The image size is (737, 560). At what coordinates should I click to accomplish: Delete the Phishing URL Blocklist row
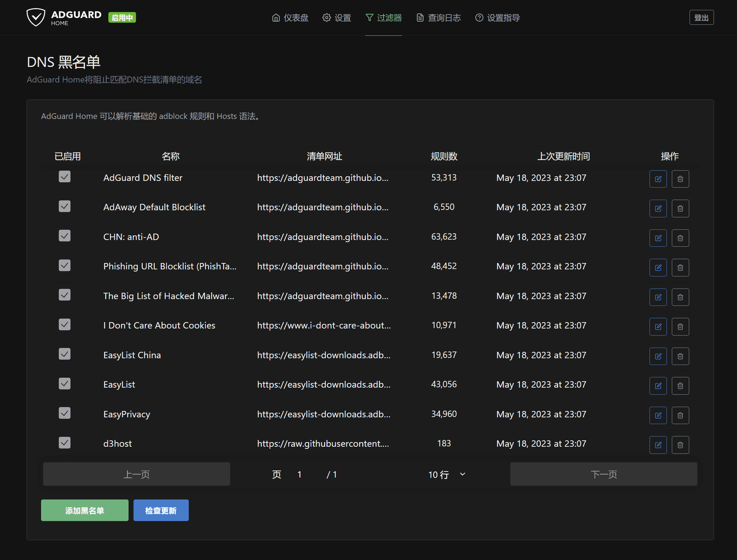coord(680,268)
